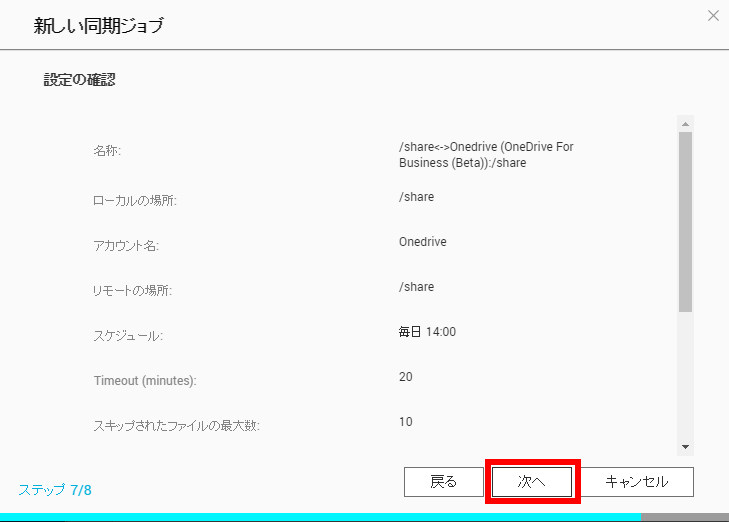
Task: Click the Timeout (minutes) label
Action: [x=145, y=381]
